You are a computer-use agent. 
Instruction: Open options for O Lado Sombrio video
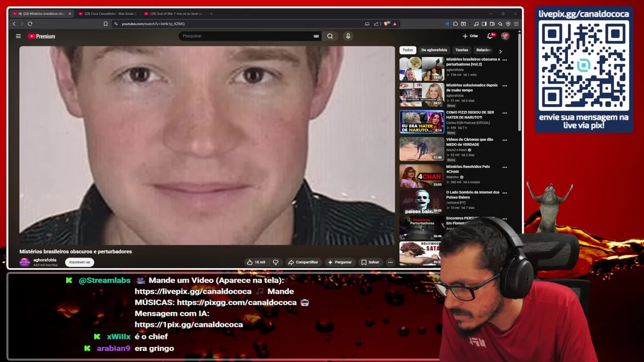(505, 193)
